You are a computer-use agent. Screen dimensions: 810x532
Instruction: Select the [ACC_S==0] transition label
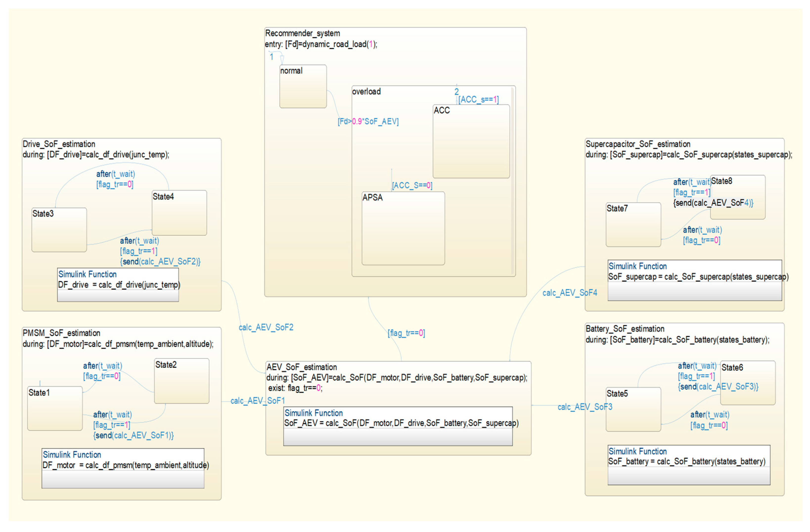tap(412, 185)
